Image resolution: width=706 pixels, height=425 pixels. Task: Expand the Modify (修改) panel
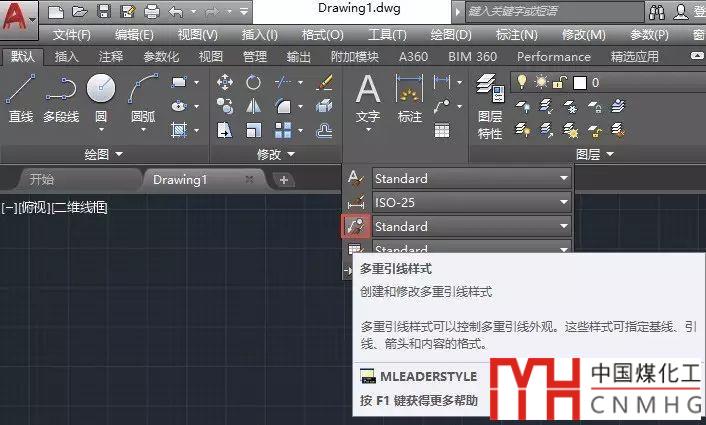(x=276, y=154)
